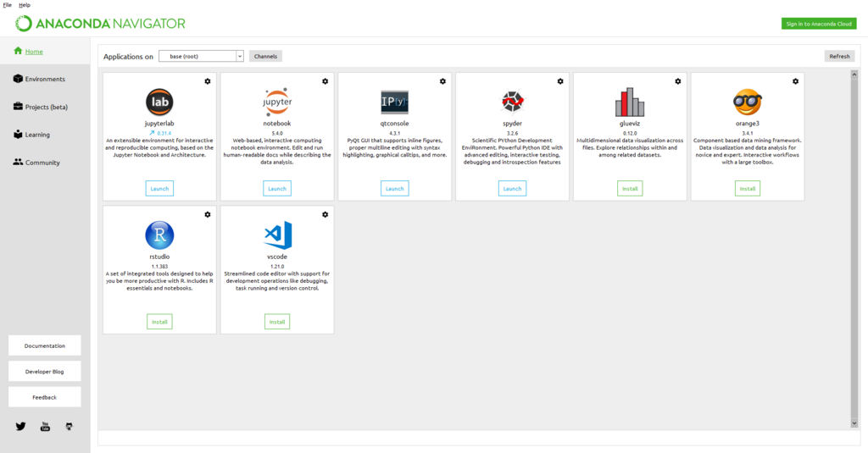Click the jupyterlab version 0.31.4 link
868x453 pixels.
coord(164,133)
